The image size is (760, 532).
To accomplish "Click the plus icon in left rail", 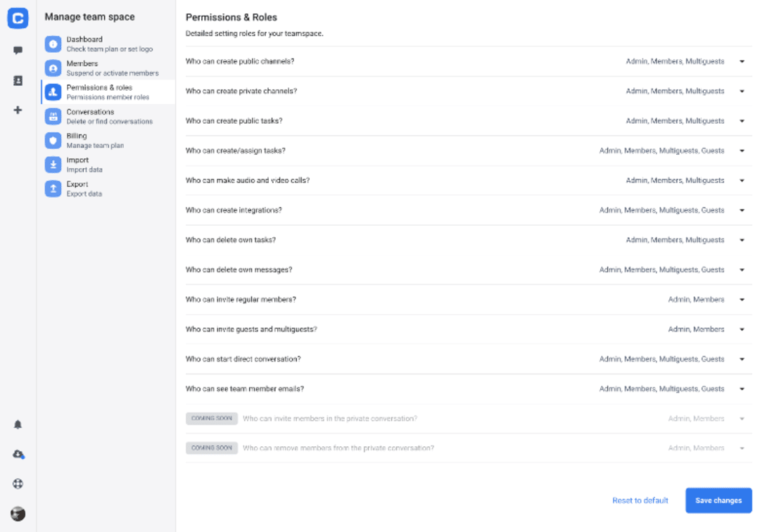I will [18, 110].
